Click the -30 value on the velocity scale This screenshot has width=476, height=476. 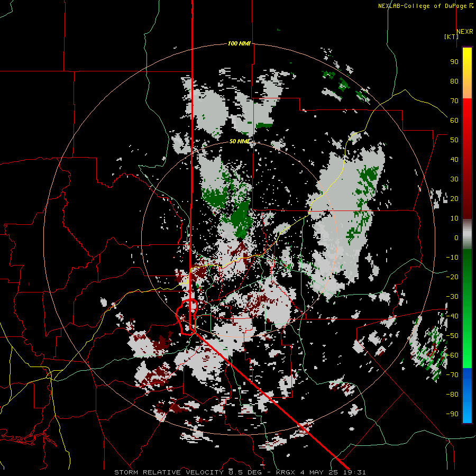click(452, 297)
